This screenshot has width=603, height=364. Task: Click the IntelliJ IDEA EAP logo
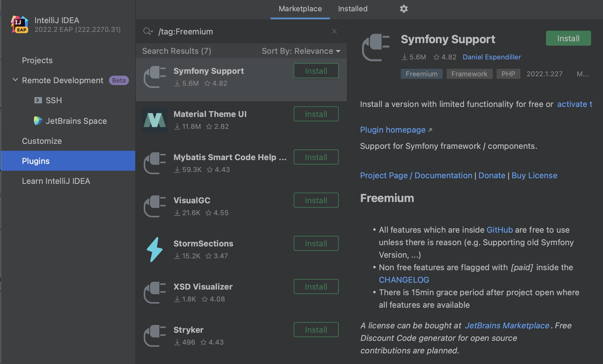[19, 24]
